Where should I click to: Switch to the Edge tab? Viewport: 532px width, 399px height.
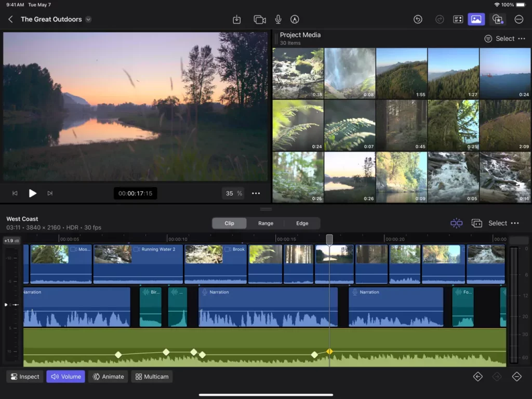point(302,223)
